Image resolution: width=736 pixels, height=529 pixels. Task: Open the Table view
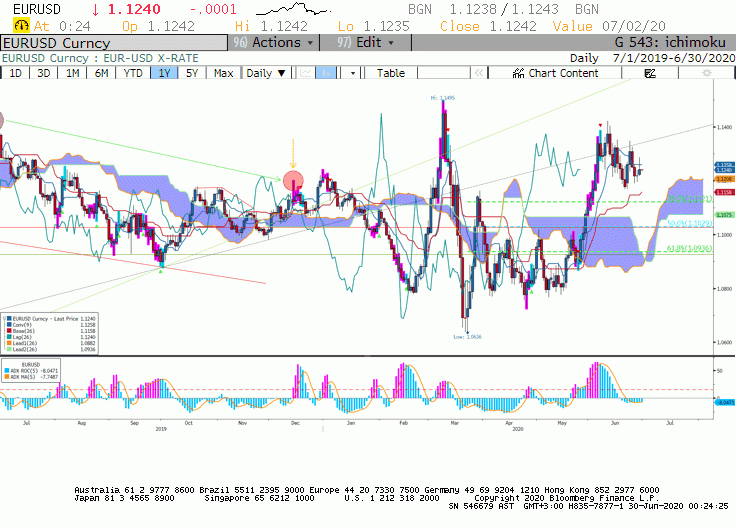click(x=391, y=73)
